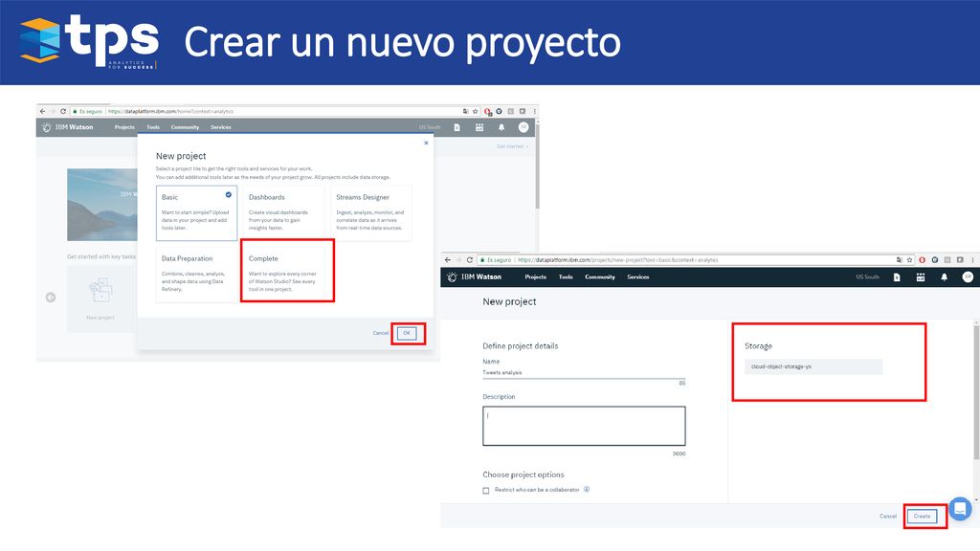Click the OK button in the New project dialog
The height and width of the screenshot is (551, 980).
coord(406,333)
